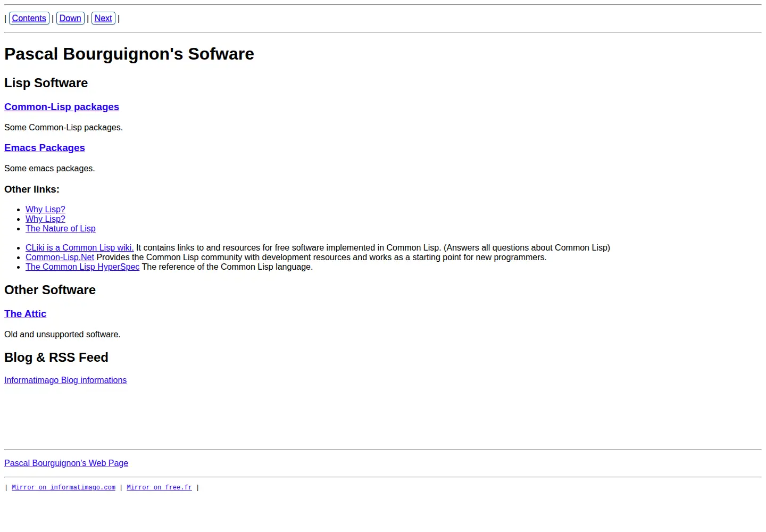Visit the Common-Lisp.Net link
The height and width of the screenshot is (532, 766).
(60, 257)
